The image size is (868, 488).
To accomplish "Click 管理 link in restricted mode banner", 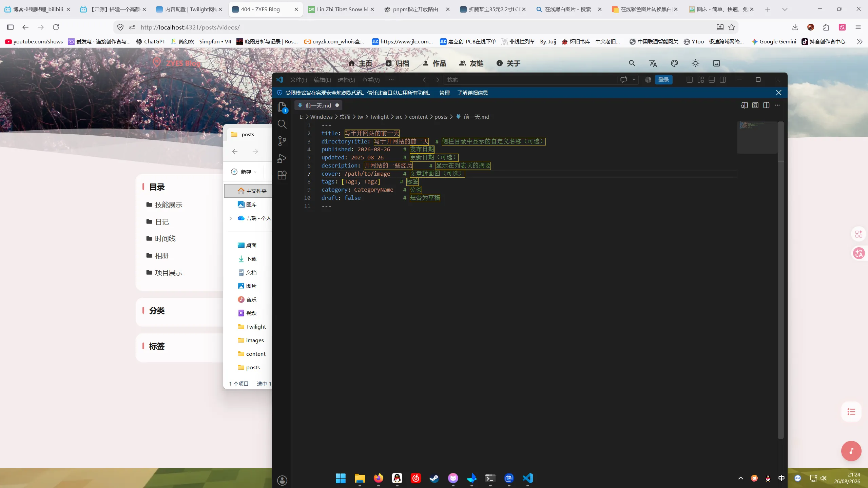I will (x=444, y=93).
